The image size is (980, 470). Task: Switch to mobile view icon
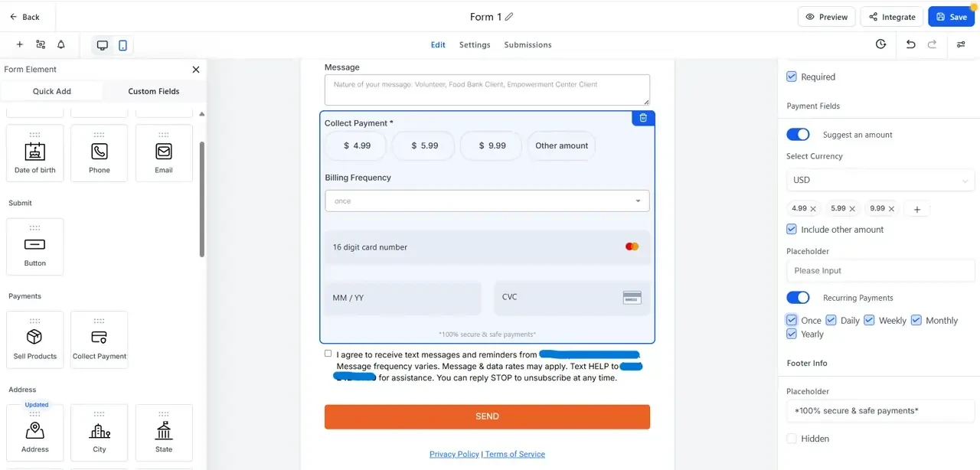(122, 45)
